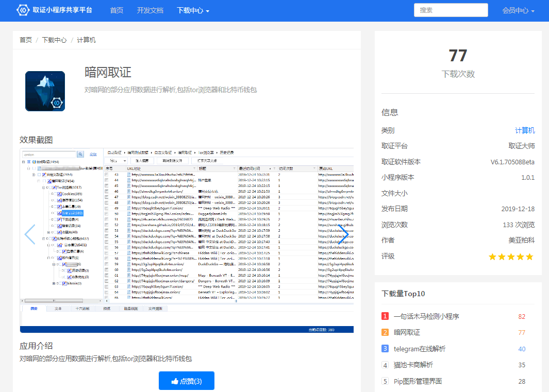This screenshot has height=392, width=549.
Task: Open 下载中心 breadcrumb link
Action: click(x=54, y=40)
